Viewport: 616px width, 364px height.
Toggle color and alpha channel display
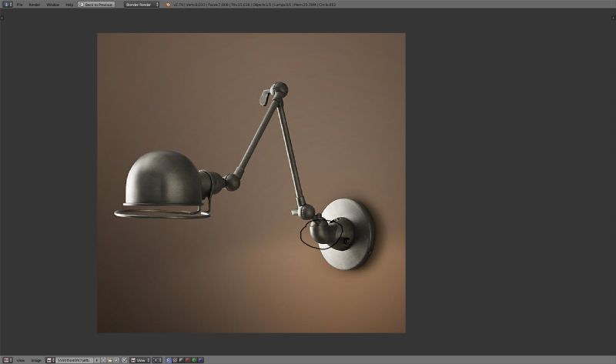pyautogui.click(x=169, y=360)
